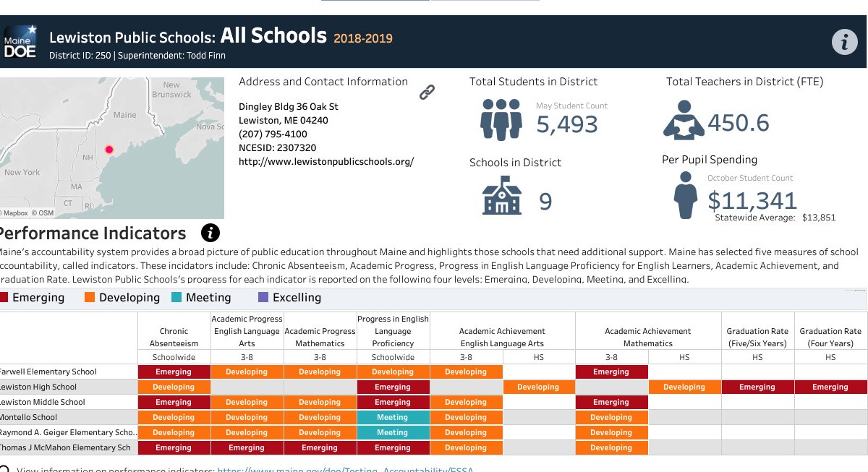Open the info icon in header bar
Screen dimensions: 868x472
click(844, 43)
